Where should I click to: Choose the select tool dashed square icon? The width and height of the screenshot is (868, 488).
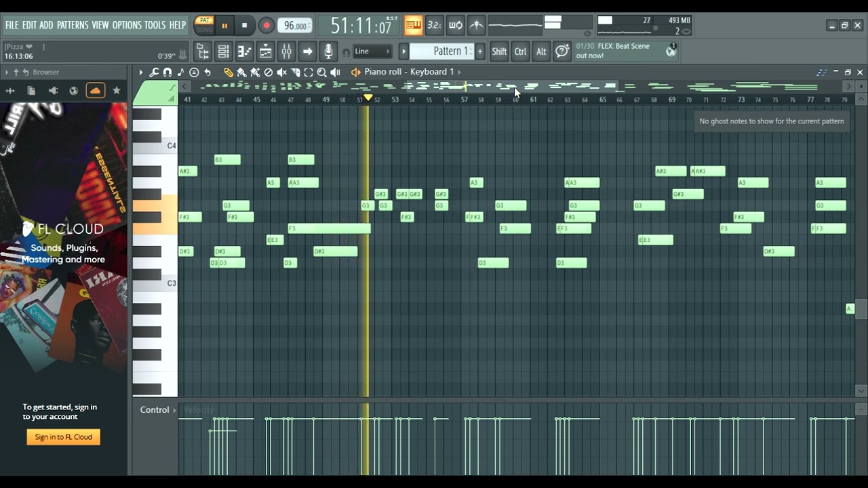pyautogui.click(x=309, y=72)
